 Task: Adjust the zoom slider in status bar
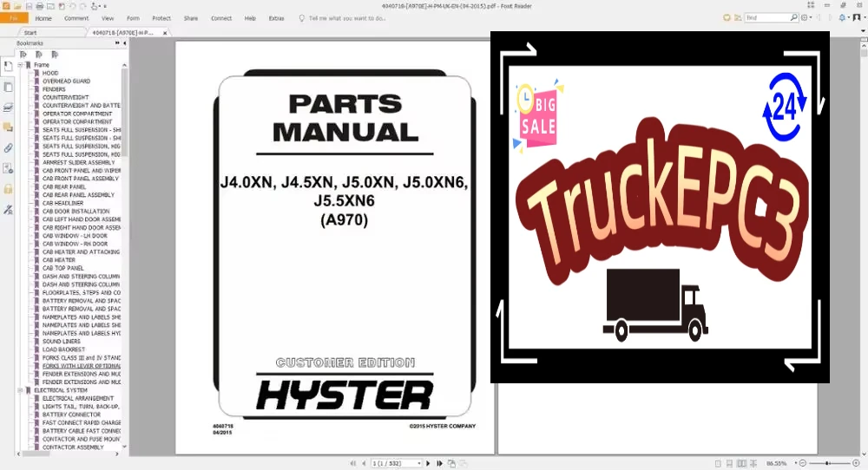(828, 463)
